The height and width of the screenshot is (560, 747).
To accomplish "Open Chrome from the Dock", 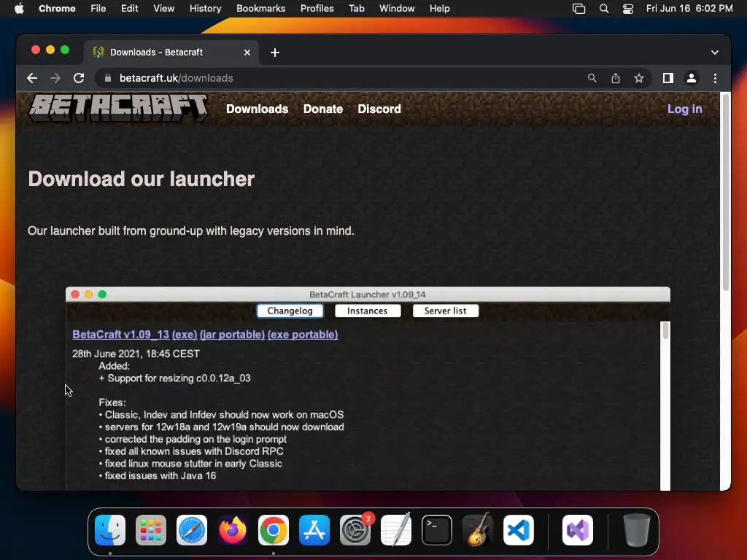I will [x=274, y=530].
